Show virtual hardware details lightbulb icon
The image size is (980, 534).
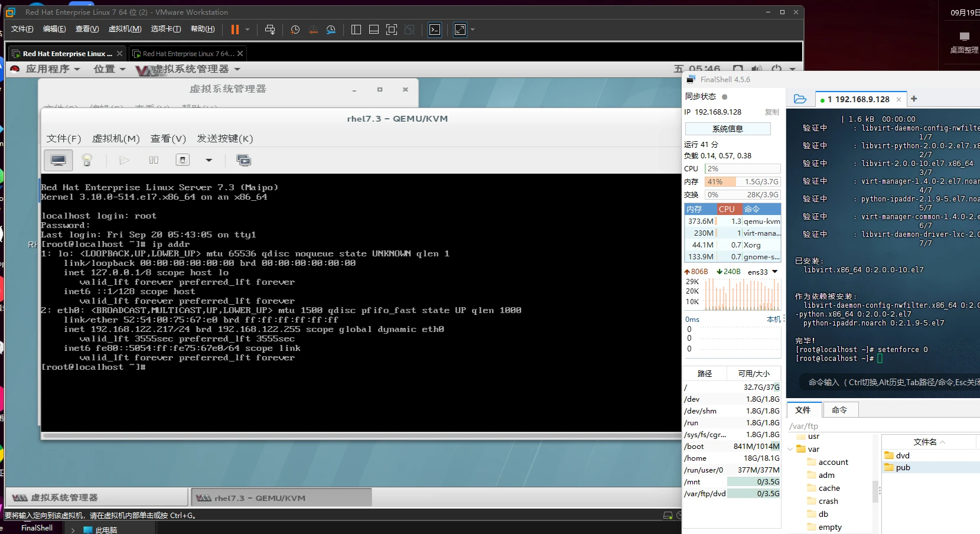click(87, 160)
